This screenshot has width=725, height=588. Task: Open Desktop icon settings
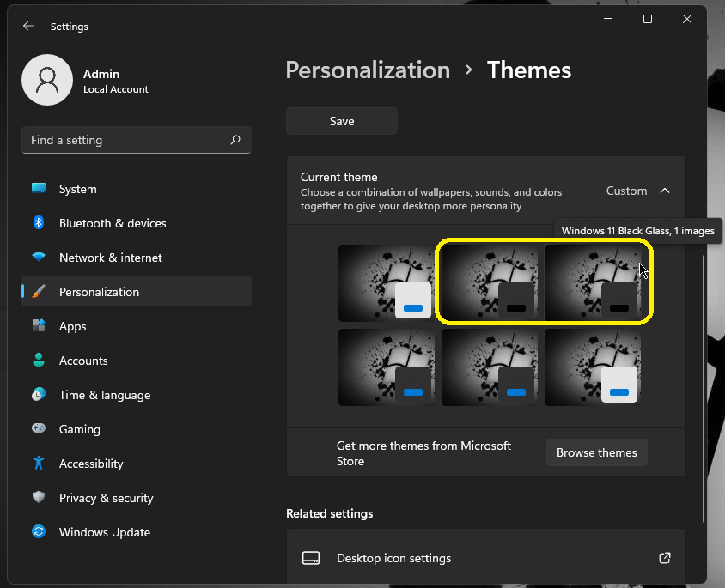coord(485,557)
